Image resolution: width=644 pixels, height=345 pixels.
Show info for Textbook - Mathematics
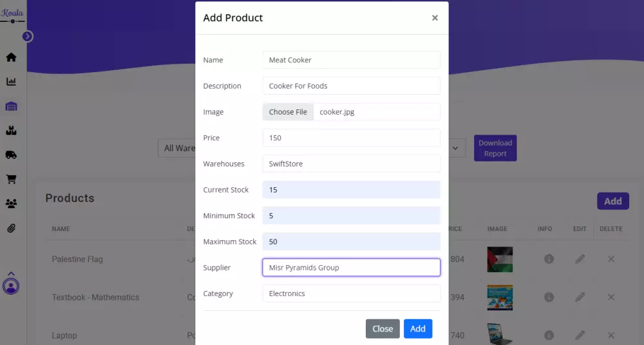click(549, 297)
